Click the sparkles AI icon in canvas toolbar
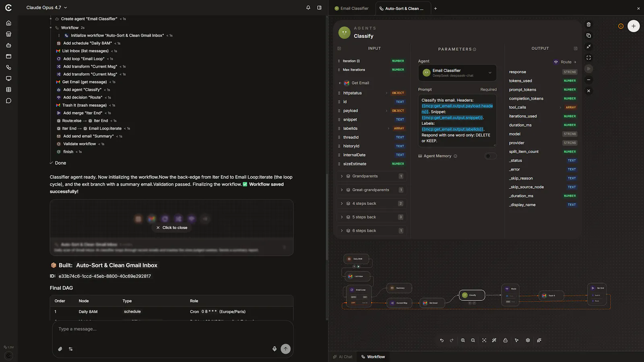The width and height of the screenshot is (644, 362). (539, 340)
